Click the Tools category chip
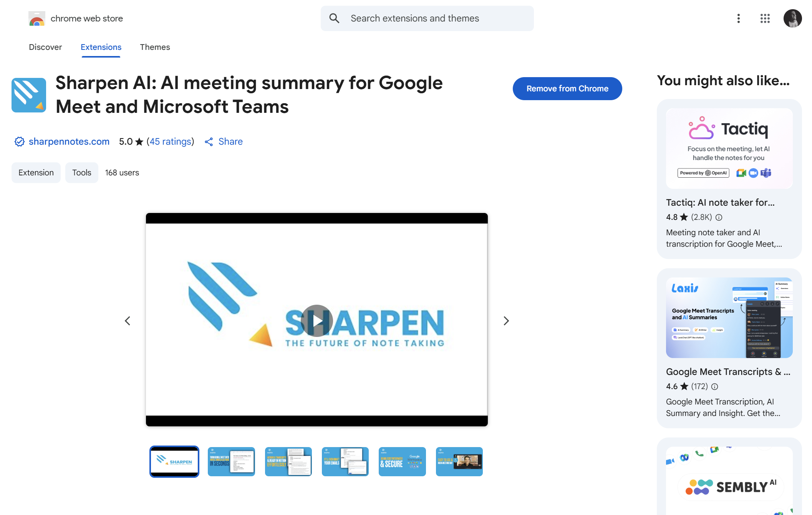Viewport: 812px width, 515px height. pos(82,173)
